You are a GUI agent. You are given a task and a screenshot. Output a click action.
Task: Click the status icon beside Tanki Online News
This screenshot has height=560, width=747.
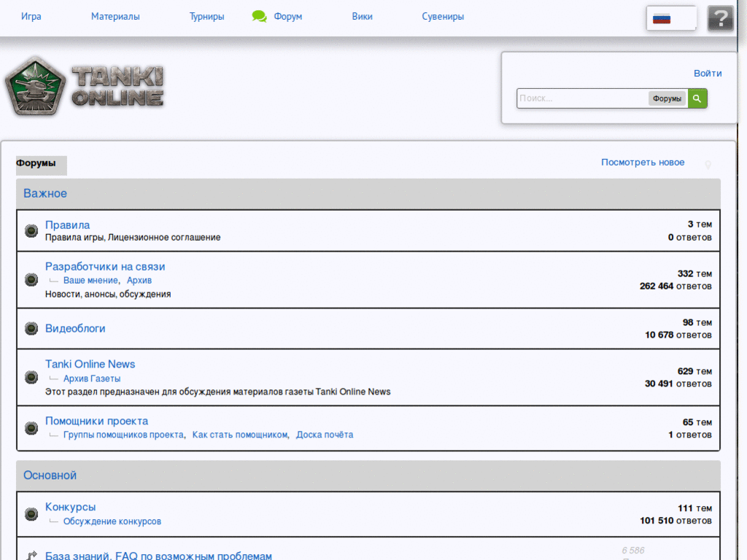pos(31,378)
